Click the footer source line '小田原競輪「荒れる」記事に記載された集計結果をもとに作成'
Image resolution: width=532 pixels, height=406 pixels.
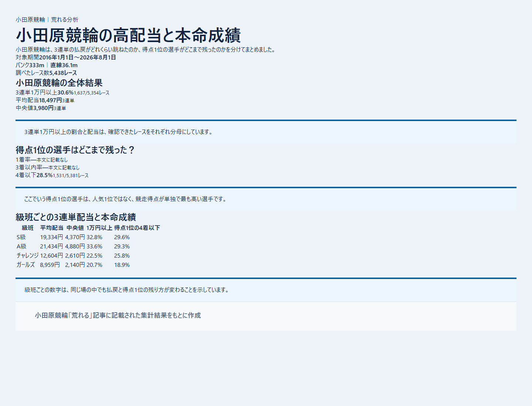tap(118, 315)
